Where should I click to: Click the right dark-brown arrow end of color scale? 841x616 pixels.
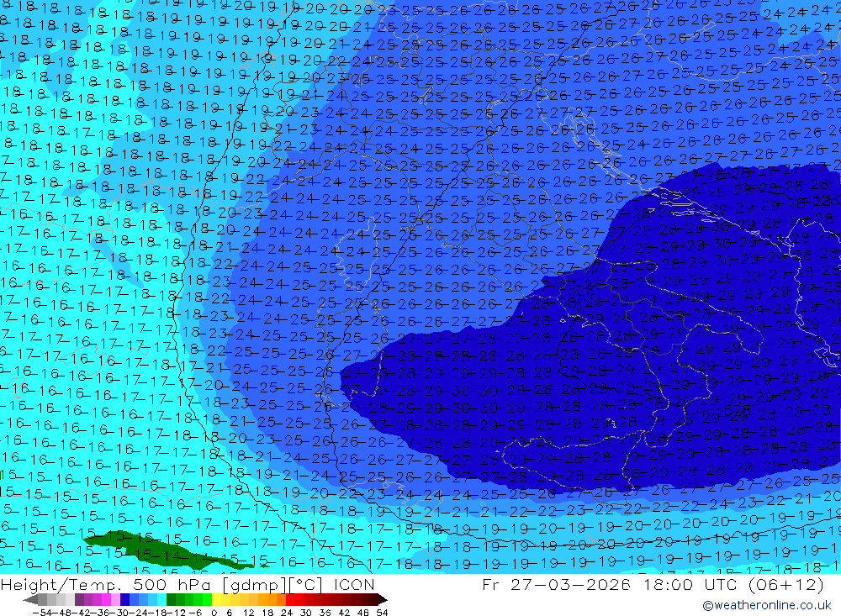[x=383, y=599]
